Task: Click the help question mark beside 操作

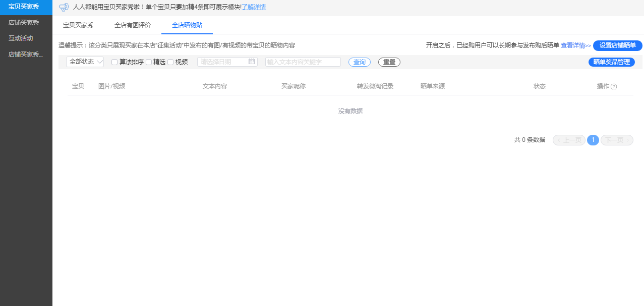Action: pos(614,86)
